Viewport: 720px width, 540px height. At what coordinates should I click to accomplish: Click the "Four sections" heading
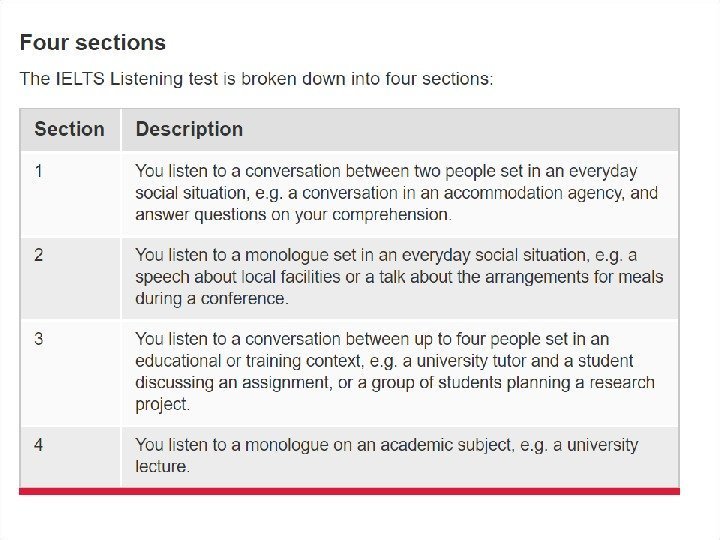[93, 43]
